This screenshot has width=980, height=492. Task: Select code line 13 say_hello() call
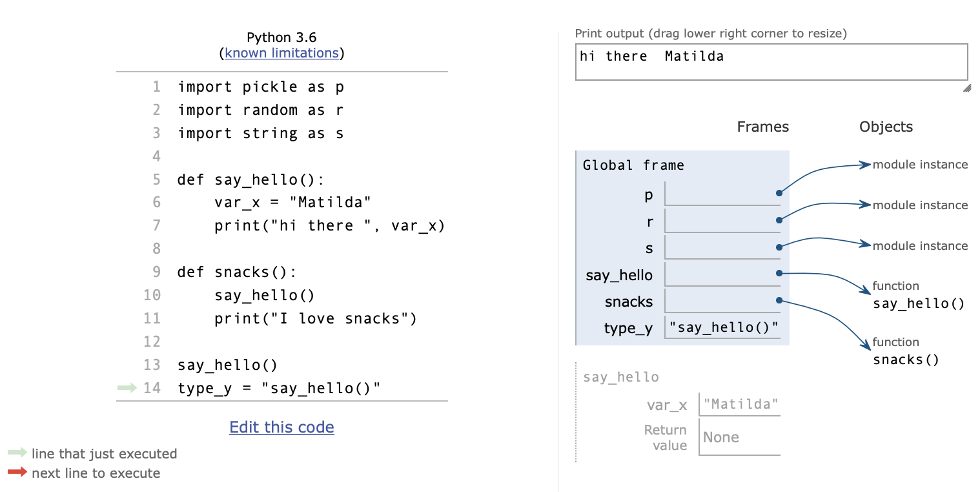coord(227,365)
